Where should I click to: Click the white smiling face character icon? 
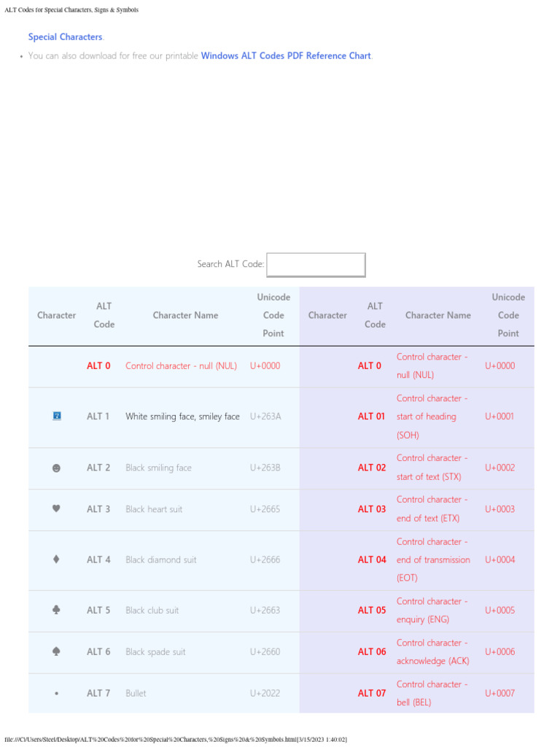57,417
